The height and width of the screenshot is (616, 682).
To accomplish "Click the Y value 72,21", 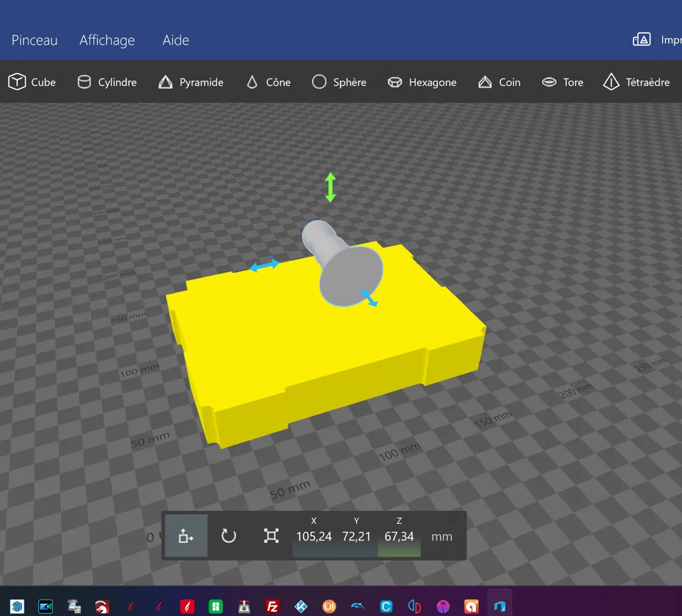I will coord(356,536).
